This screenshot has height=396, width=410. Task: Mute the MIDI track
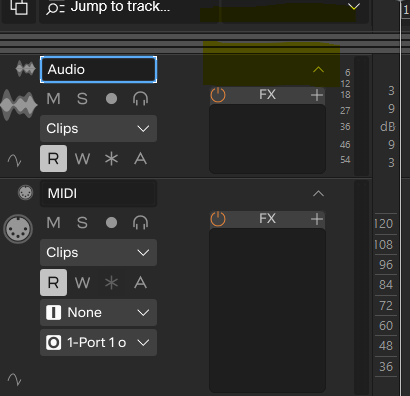pyautogui.click(x=53, y=223)
